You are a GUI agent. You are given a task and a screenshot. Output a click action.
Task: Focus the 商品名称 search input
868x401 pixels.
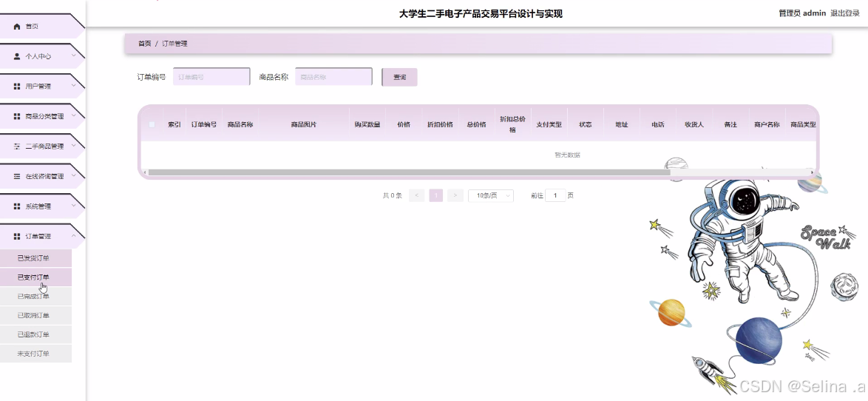tap(333, 77)
